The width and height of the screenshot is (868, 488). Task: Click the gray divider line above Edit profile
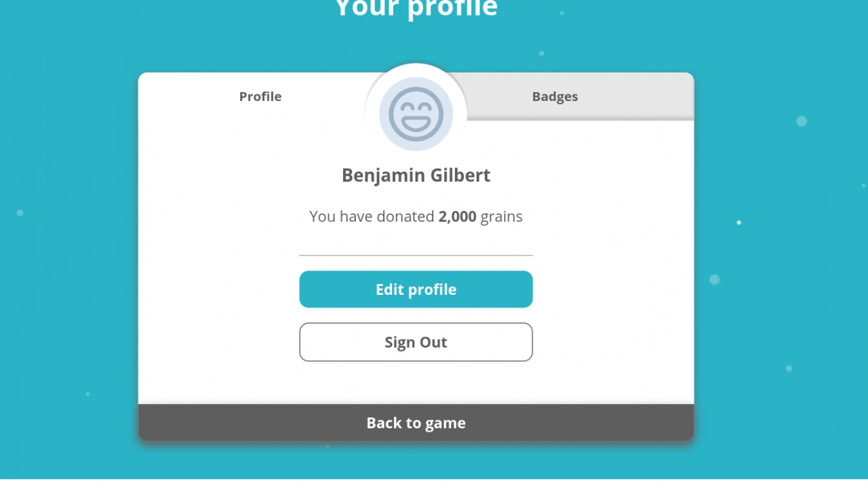point(416,256)
